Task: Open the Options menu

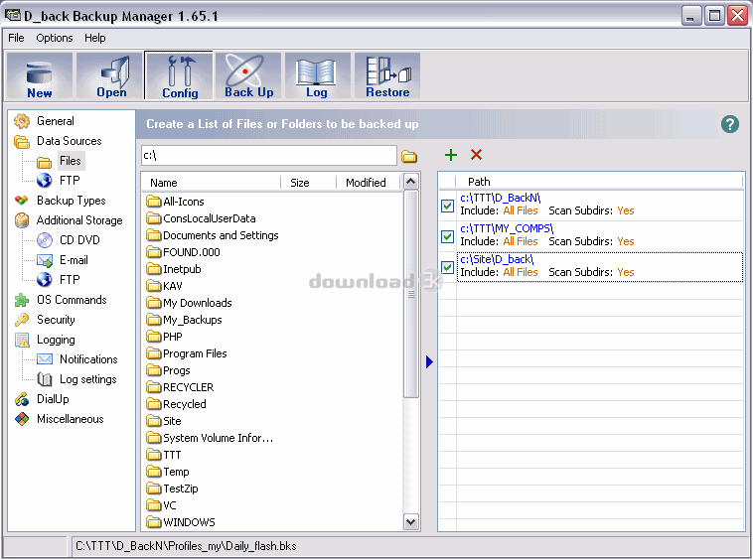Action: pyautogui.click(x=55, y=38)
